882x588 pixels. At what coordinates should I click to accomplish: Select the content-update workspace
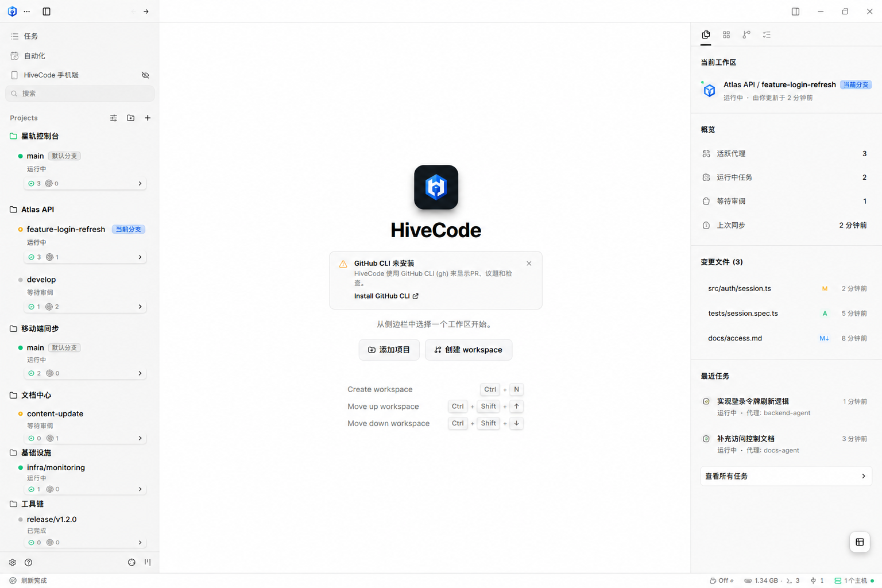55,413
